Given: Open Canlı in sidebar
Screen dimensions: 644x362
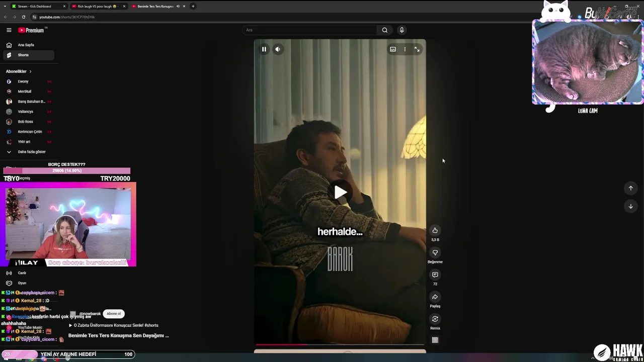Looking at the screenshot, I should coord(28,273).
